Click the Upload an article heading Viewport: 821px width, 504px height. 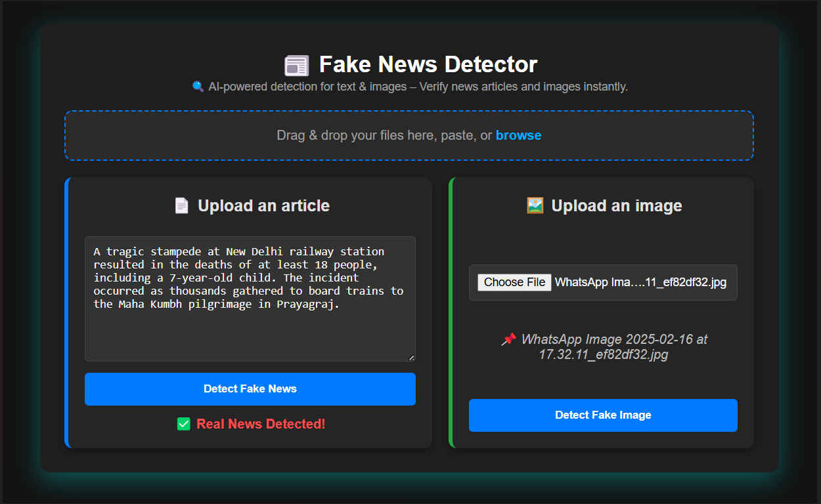click(263, 206)
